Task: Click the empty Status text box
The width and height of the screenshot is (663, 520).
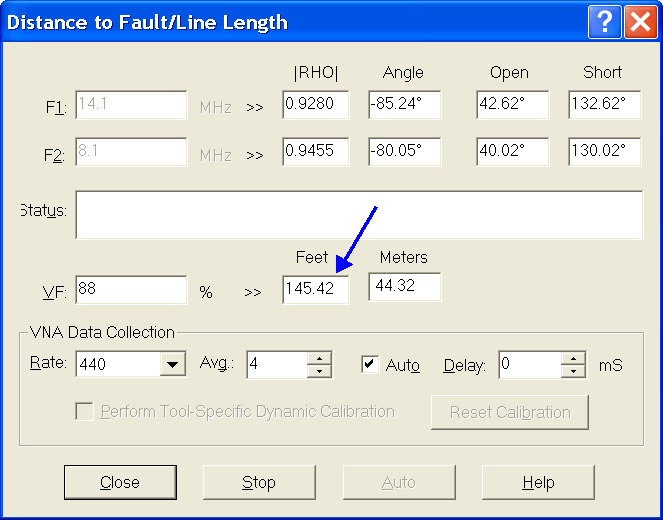Action: 359,215
